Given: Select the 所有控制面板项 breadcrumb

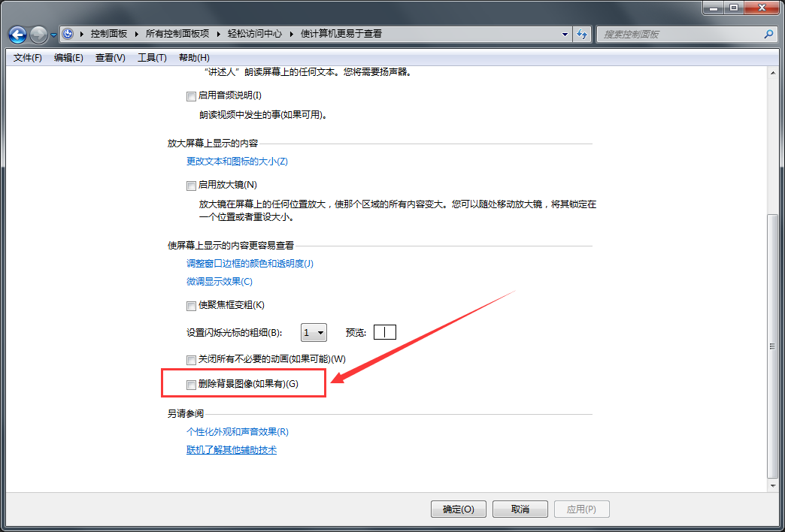Looking at the screenshot, I should tap(177, 34).
